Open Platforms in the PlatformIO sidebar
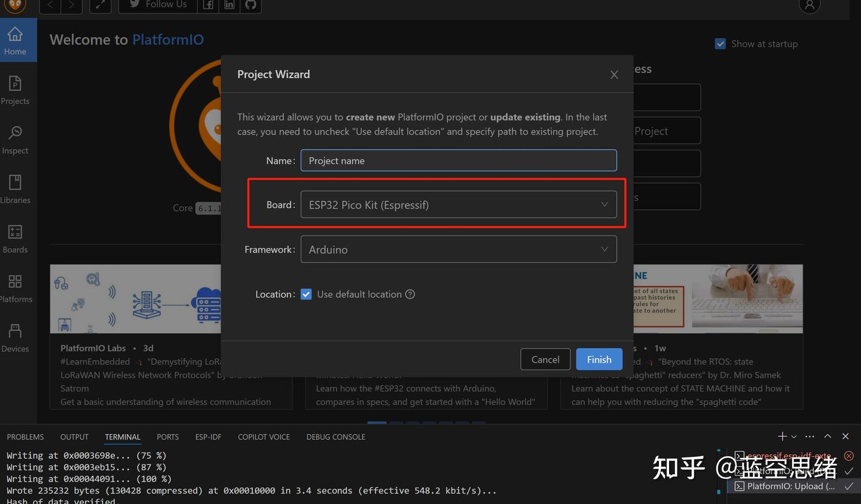The height and width of the screenshot is (504, 861). [x=15, y=288]
